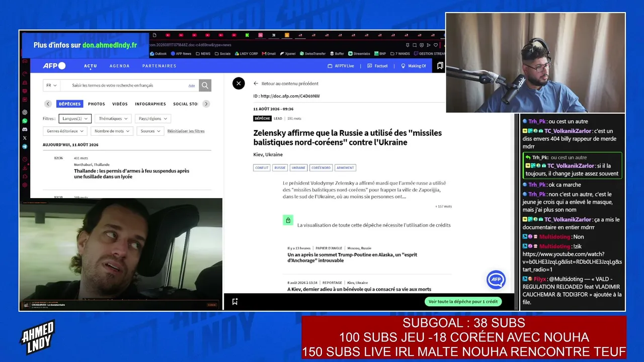Open the Outlook bookmark
Screen dimensions: 644x362
tap(158, 54)
